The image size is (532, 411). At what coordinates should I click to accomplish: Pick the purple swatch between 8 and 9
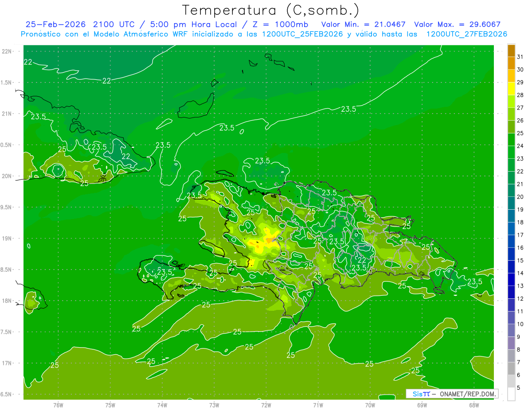(511, 343)
